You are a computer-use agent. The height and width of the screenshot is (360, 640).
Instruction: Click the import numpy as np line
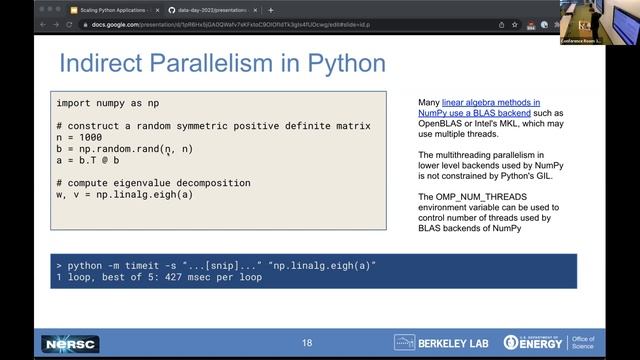108,103
